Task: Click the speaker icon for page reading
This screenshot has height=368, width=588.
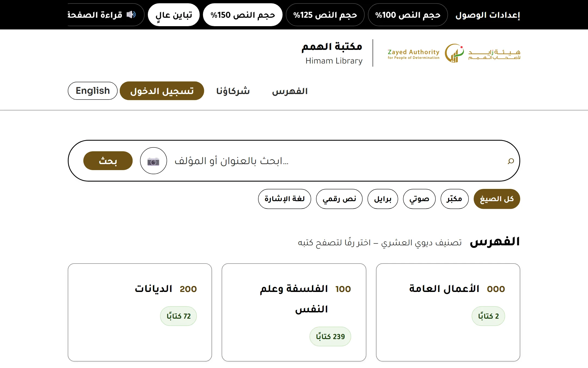Action: coord(131,14)
